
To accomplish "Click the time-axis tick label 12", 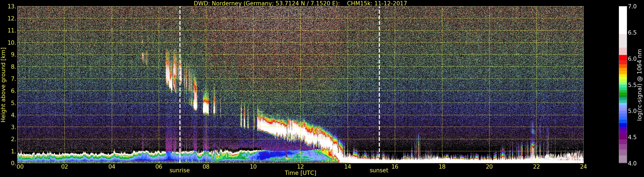I will point(300,166).
